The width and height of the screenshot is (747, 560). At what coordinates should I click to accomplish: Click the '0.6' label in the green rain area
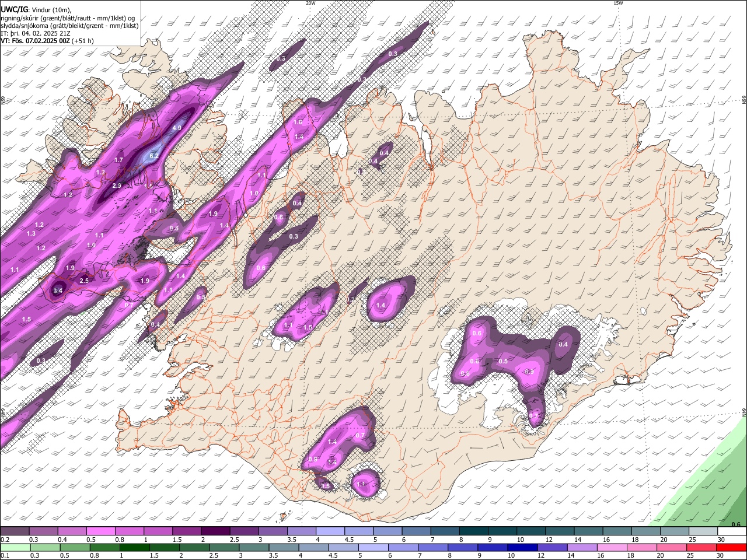coord(735,524)
